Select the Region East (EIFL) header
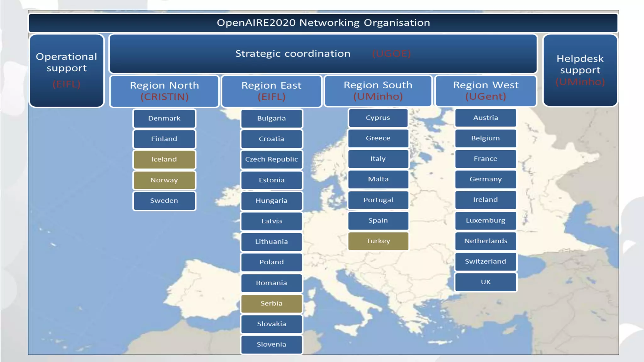This screenshot has height=362, width=644. pos(271,91)
